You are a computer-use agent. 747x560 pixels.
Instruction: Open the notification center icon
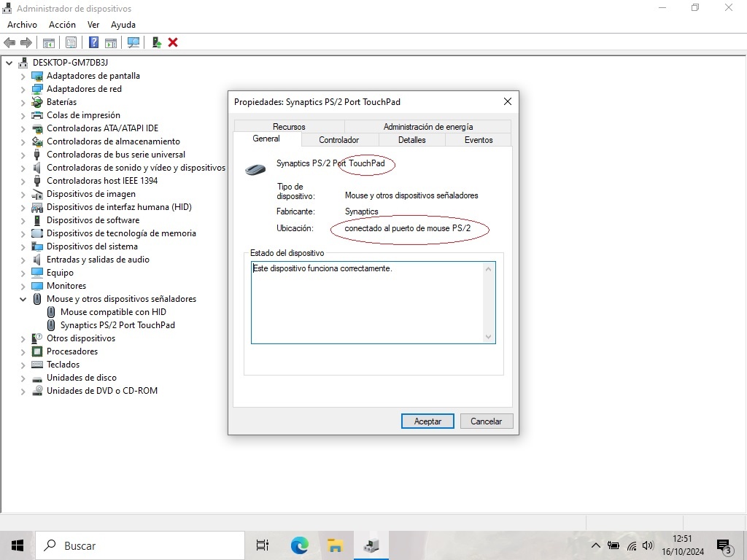tap(724, 547)
